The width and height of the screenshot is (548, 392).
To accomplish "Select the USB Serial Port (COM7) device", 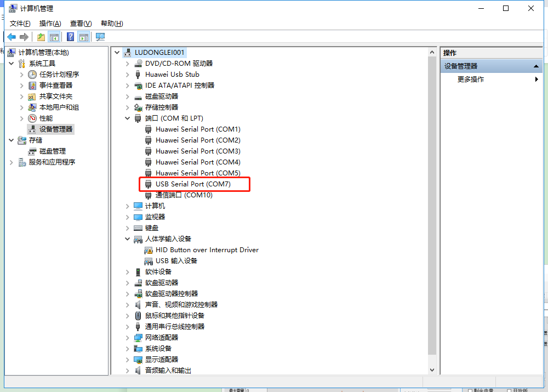I will 193,184.
